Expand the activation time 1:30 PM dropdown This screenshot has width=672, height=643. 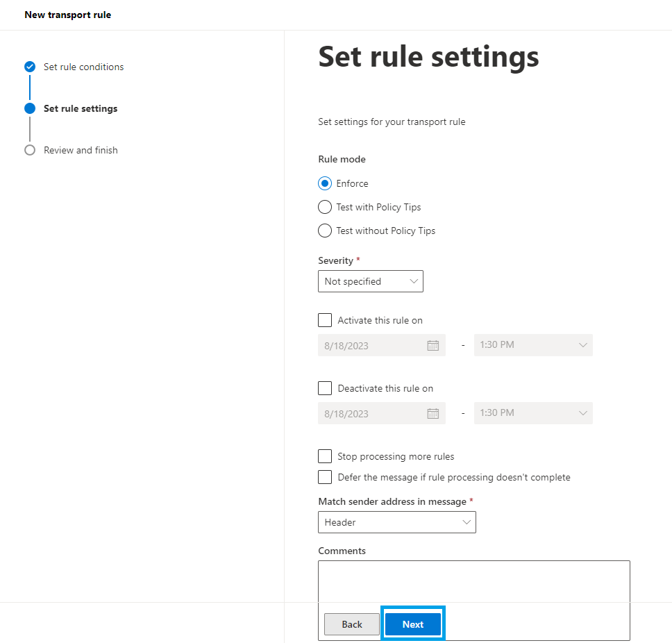click(x=533, y=345)
